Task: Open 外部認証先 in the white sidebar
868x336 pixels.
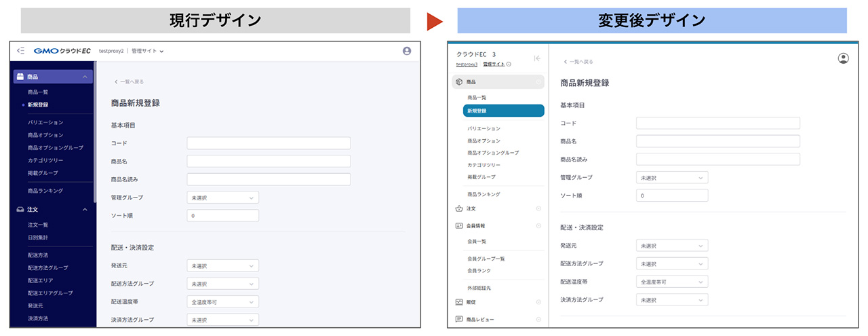Action: pos(479,288)
